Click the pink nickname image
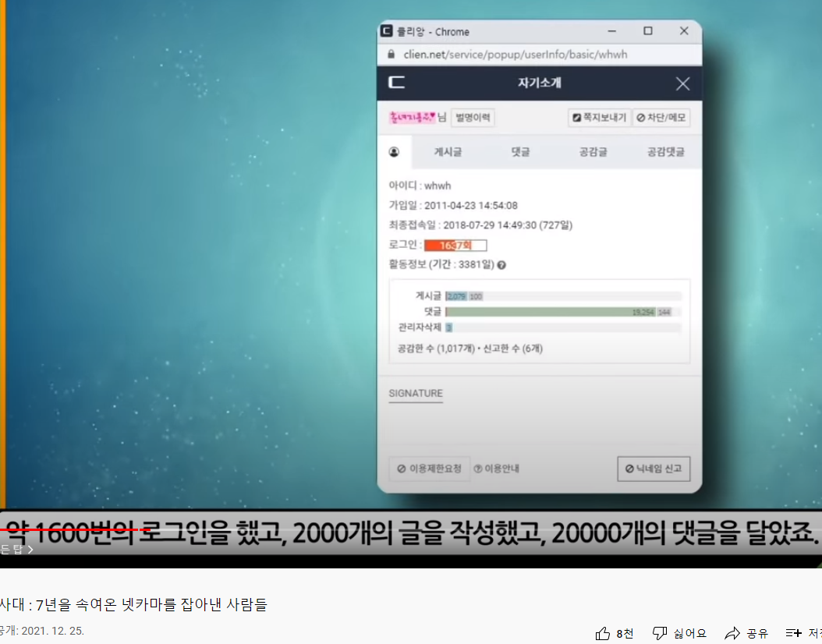The height and width of the screenshot is (644, 822). click(x=412, y=118)
